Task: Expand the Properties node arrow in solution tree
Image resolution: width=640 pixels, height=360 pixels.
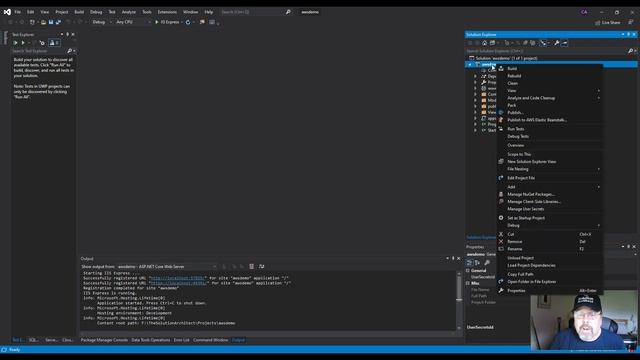Action: point(475,82)
